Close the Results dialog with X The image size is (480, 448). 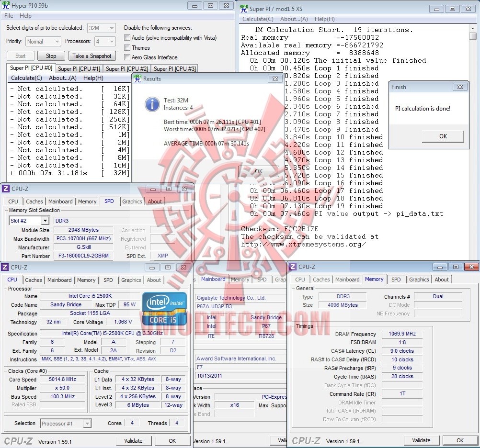pyautogui.click(x=275, y=78)
